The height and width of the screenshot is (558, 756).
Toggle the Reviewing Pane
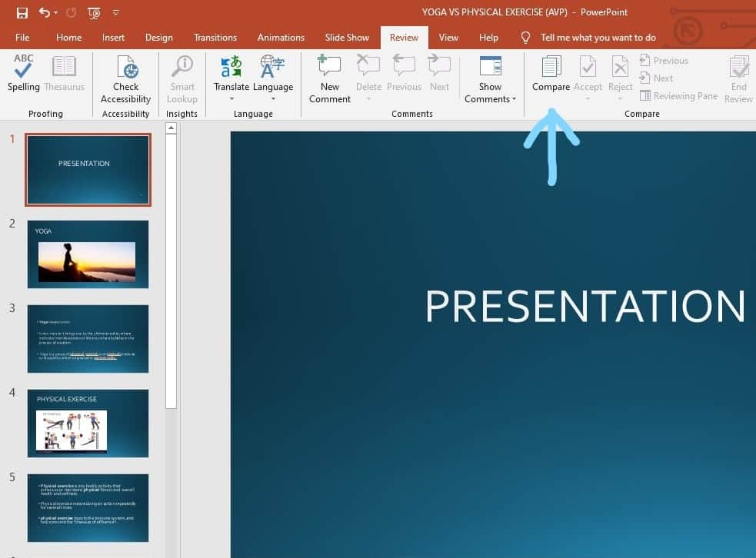679,95
